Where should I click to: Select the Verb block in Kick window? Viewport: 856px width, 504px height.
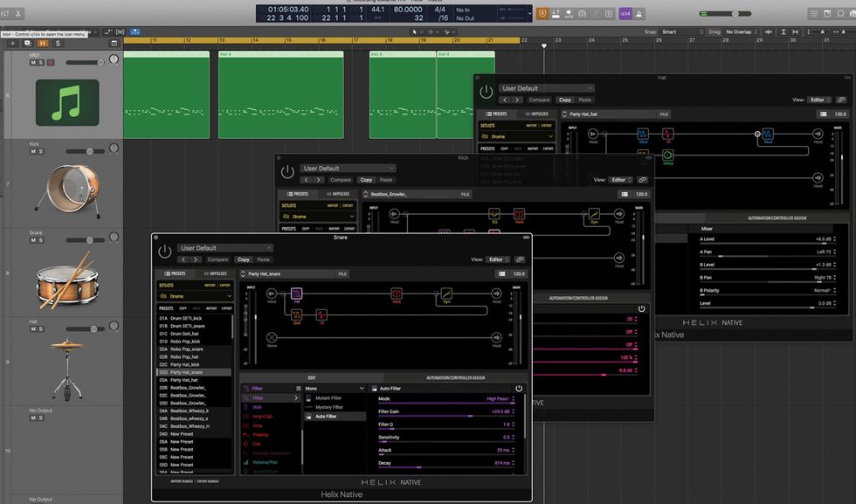[x=519, y=214]
